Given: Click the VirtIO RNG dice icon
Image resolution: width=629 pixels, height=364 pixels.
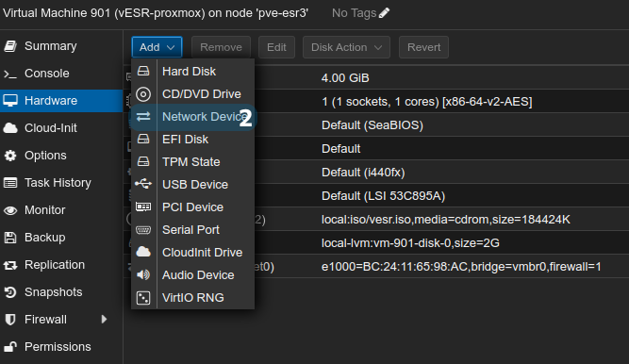Looking at the screenshot, I should point(143,298).
